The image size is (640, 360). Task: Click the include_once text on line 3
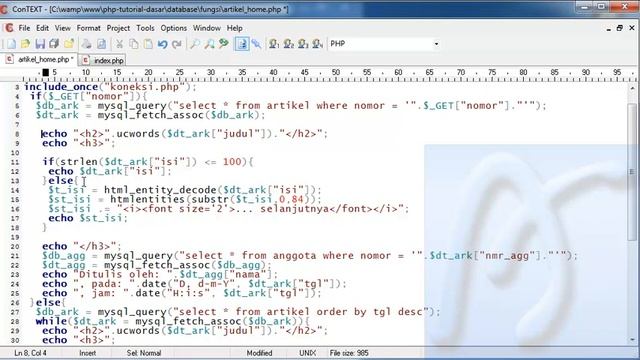click(61, 87)
